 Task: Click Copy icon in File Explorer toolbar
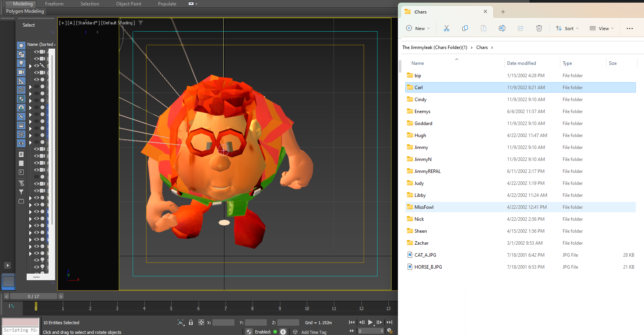[465, 28]
